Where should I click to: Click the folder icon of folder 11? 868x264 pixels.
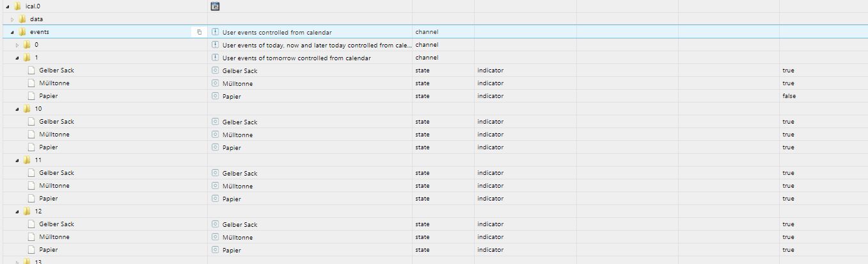(x=27, y=160)
